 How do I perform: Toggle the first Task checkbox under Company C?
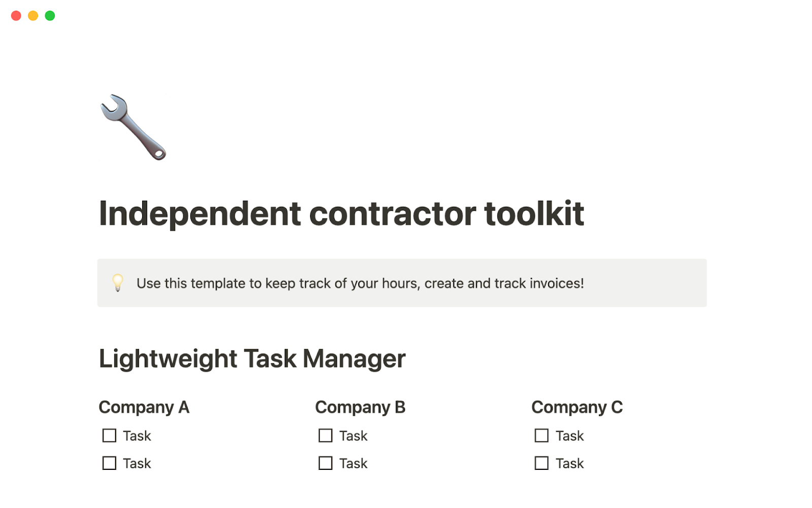pos(542,435)
